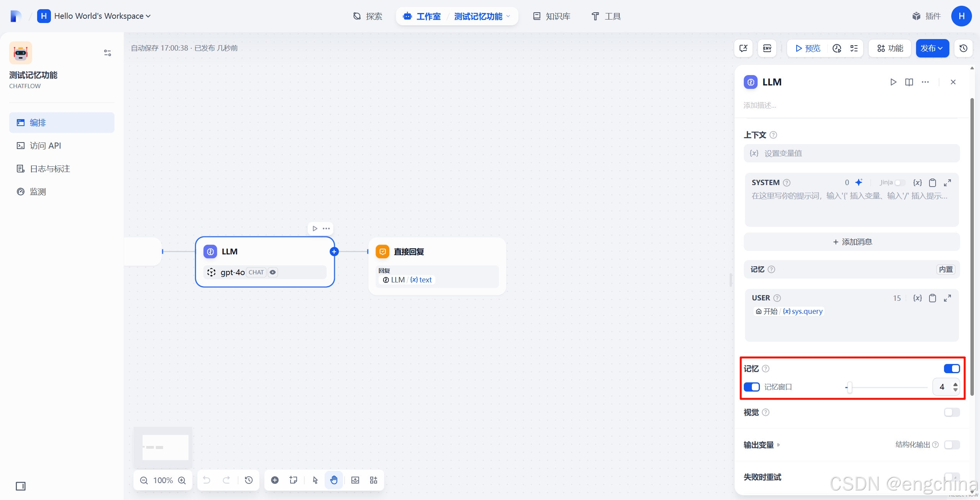Run the LLM node with the panel play icon
The height and width of the screenshot is (500, 980).
893,82
